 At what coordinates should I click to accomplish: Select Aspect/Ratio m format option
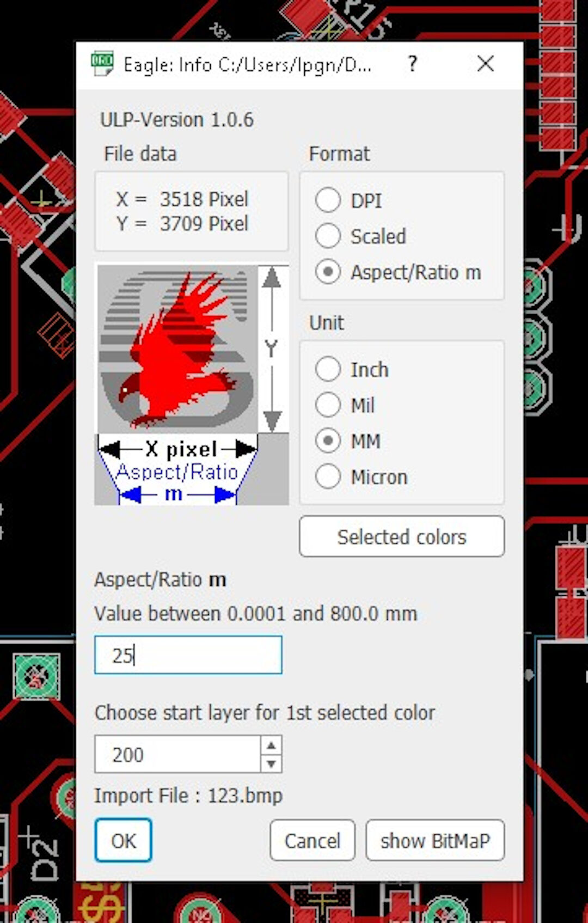coord(328,272)
